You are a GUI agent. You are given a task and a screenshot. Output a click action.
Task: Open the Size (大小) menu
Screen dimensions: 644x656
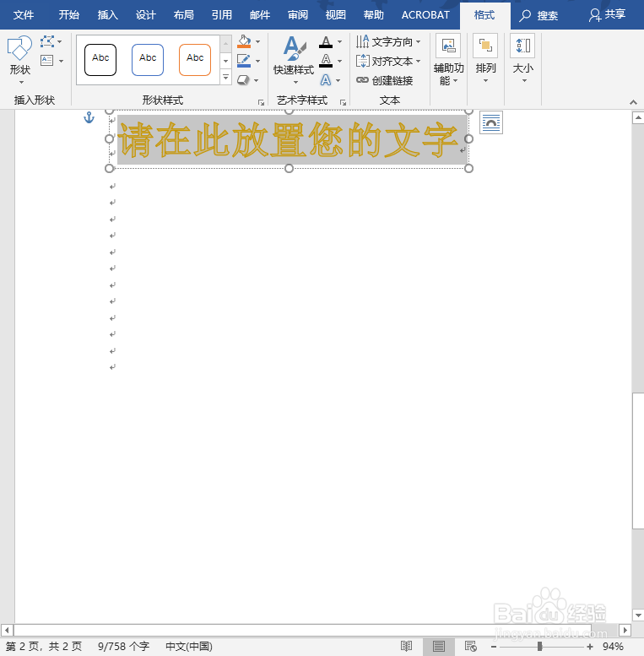(522, 59)
